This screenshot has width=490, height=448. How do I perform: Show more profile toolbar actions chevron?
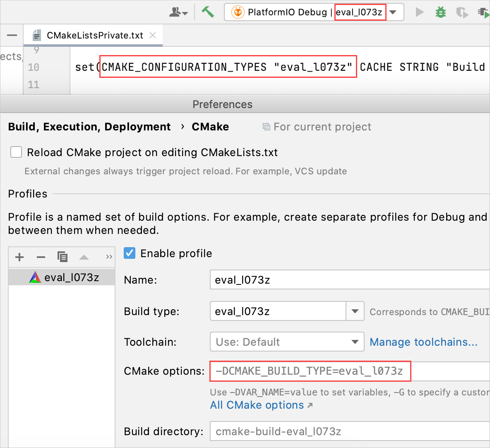coord(109,257)
